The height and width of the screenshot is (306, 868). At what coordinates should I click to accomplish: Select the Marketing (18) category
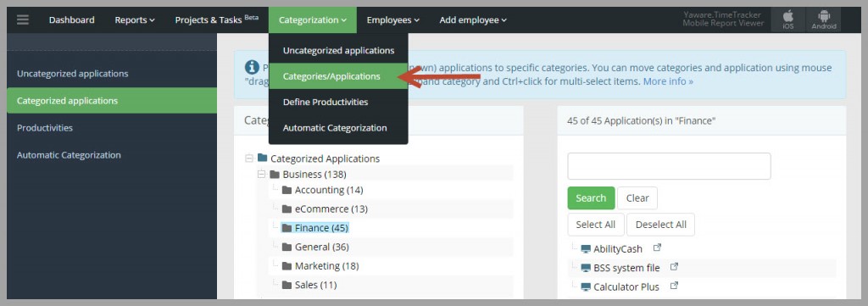pos(326,266)
